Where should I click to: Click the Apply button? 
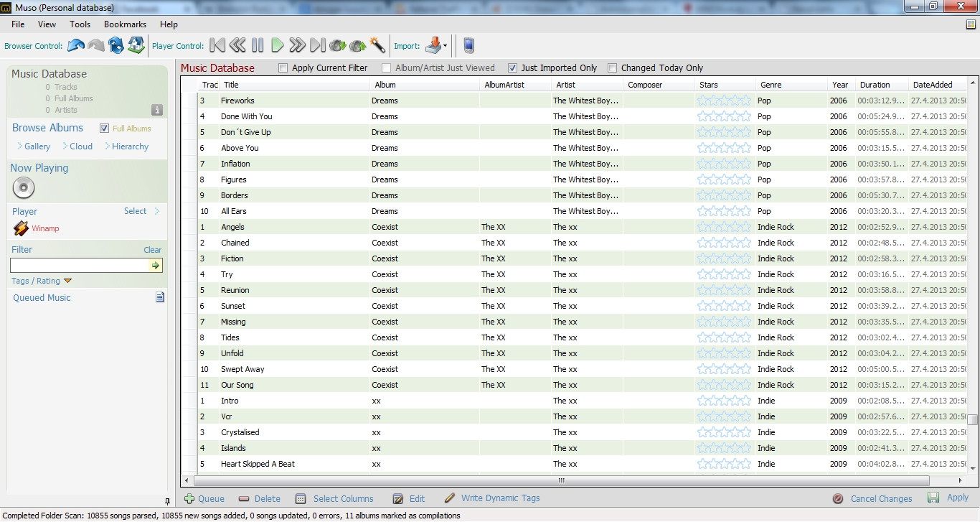pos(948,498)
